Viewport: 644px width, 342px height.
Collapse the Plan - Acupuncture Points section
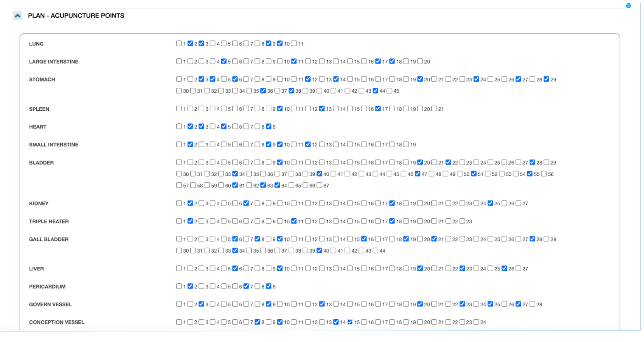tap(18, 16)
